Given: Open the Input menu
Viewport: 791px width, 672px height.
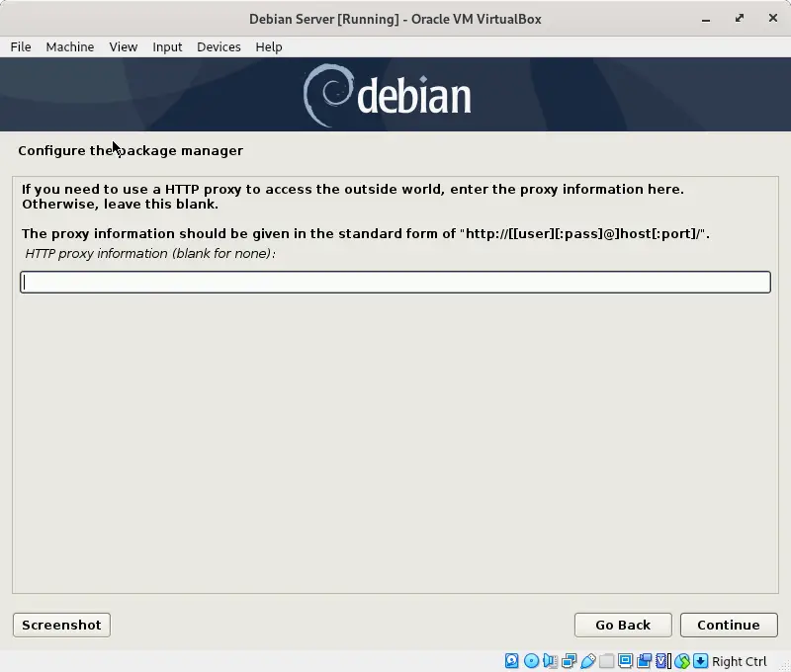Looking at the screenshot, I should [167, 46].
